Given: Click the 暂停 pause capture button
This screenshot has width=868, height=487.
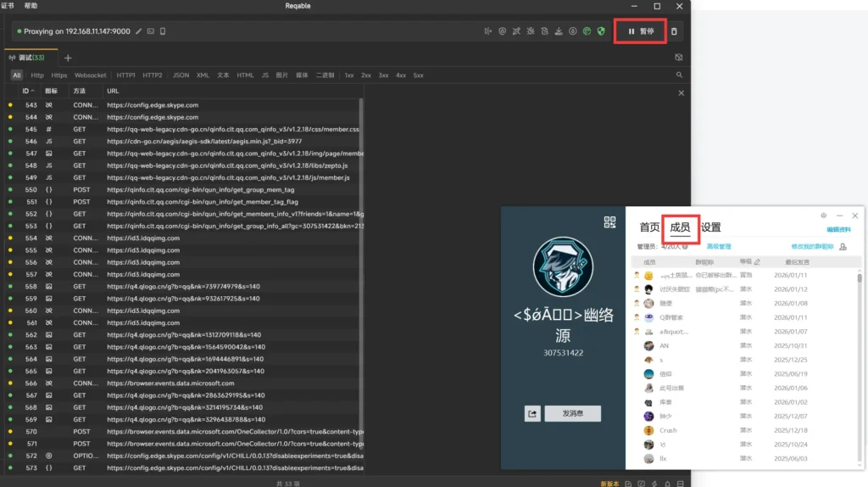Looking at the screenshot, I should click(641, 31).
